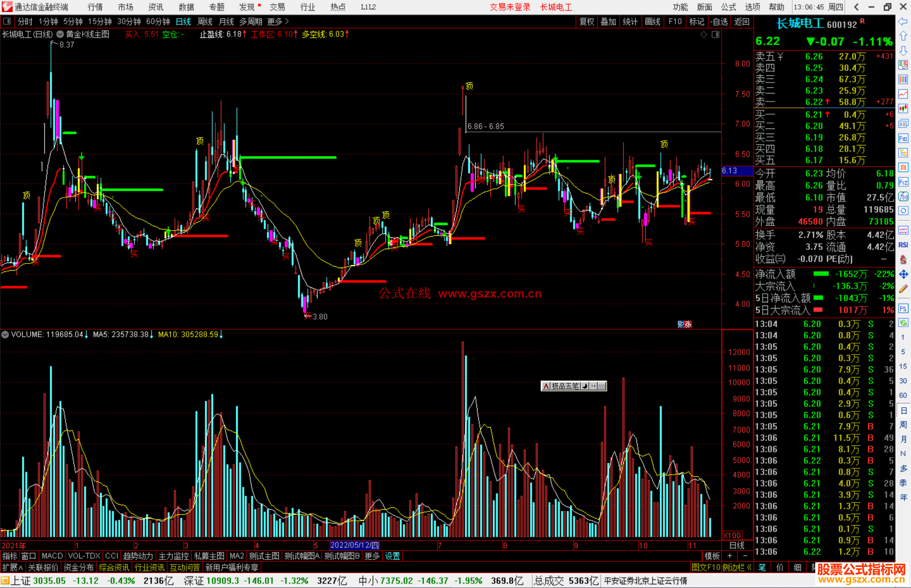Screen dimensions: 911x588
Task: Click the trend line chart icon in sidebar
Action: (x=903, y=94)
